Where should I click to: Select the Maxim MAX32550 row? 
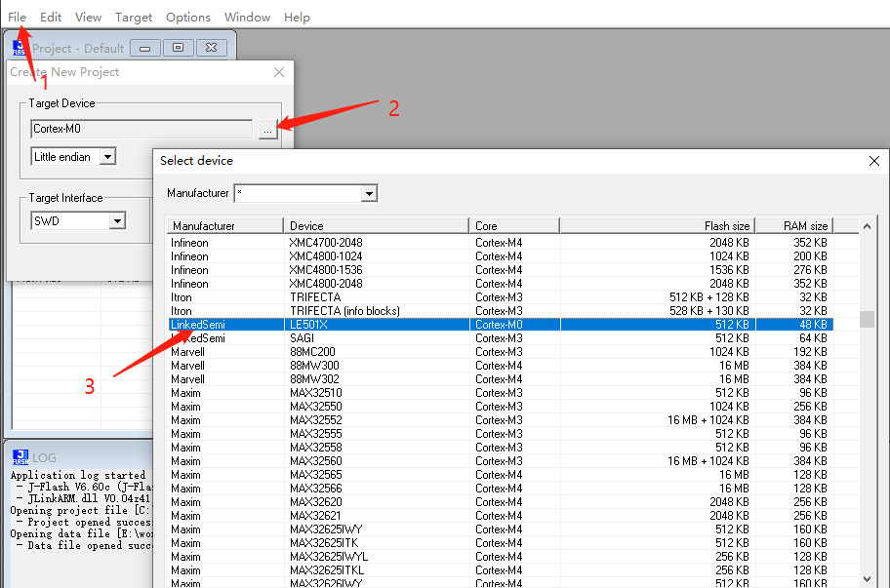[502, 407]
